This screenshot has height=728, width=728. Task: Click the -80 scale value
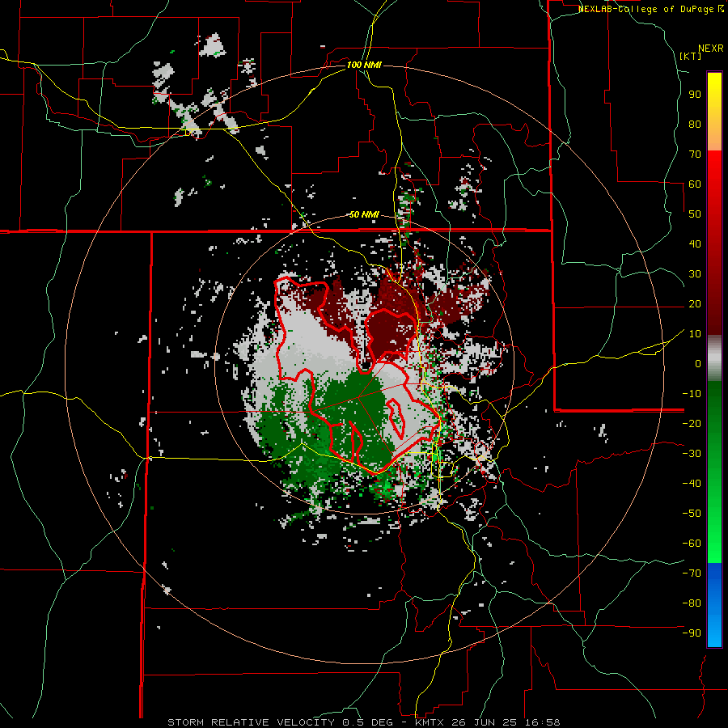(x=692, y=603)
